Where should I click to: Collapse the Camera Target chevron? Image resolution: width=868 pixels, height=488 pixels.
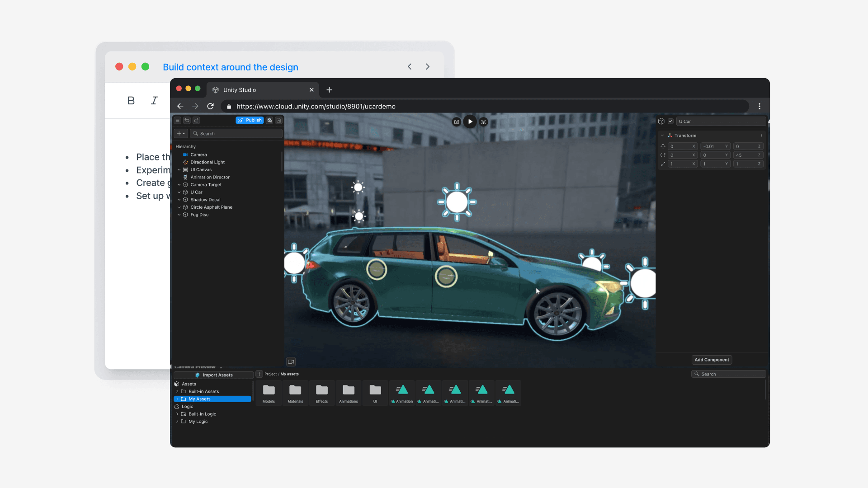(x=179, y=185)
